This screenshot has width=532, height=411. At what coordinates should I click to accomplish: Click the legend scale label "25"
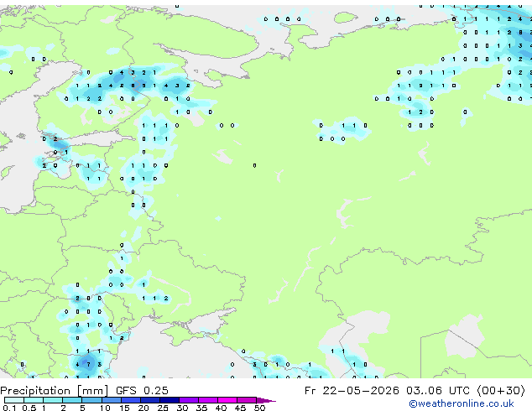[x=163, y=408]
